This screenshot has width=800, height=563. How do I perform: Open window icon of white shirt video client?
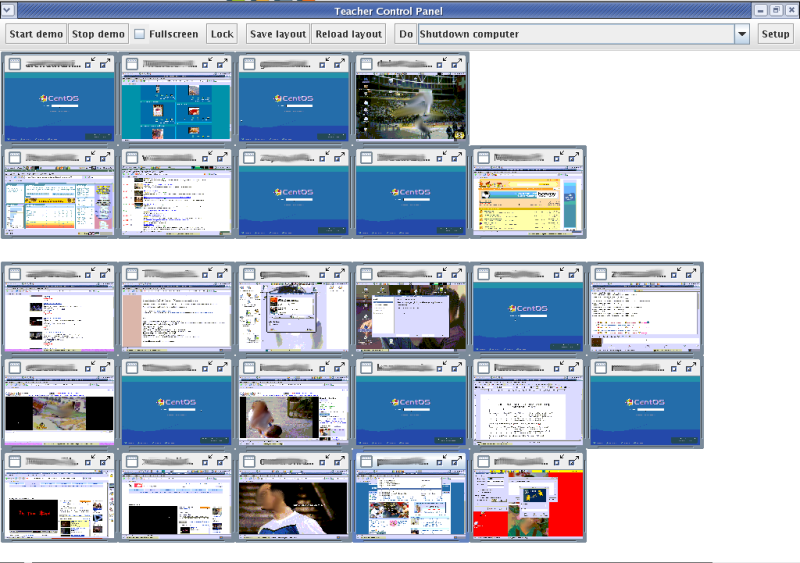coord(249,462)
